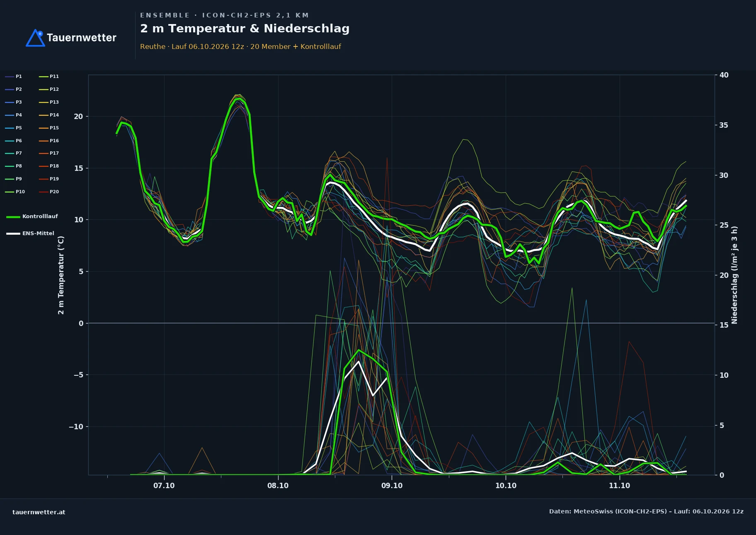Click the Tauernwetter mountain logo icon
This screenshot has height=535, width=756.
(35, 38)
